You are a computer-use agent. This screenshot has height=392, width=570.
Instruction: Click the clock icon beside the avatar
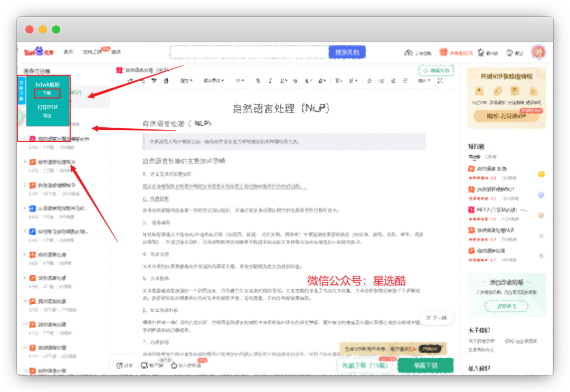(x=510, y=53)
